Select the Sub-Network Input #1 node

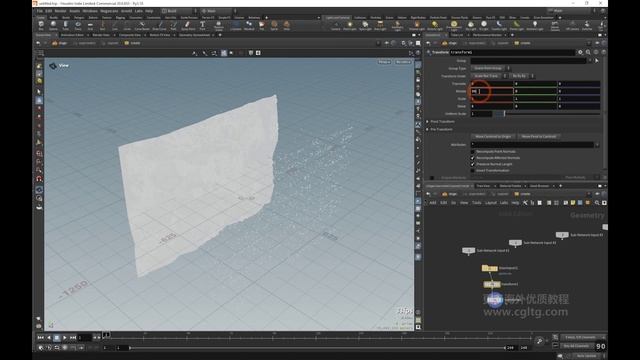click(468, 250)
